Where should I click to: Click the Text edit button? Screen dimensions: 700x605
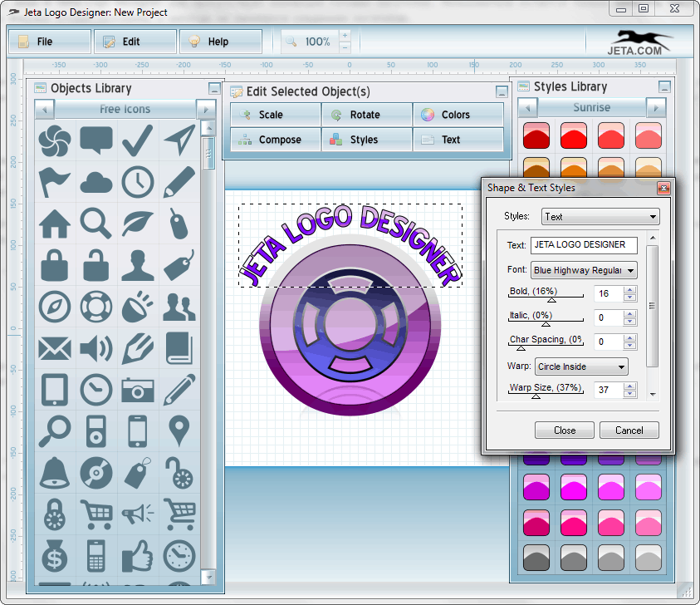[x=458, y=140]
